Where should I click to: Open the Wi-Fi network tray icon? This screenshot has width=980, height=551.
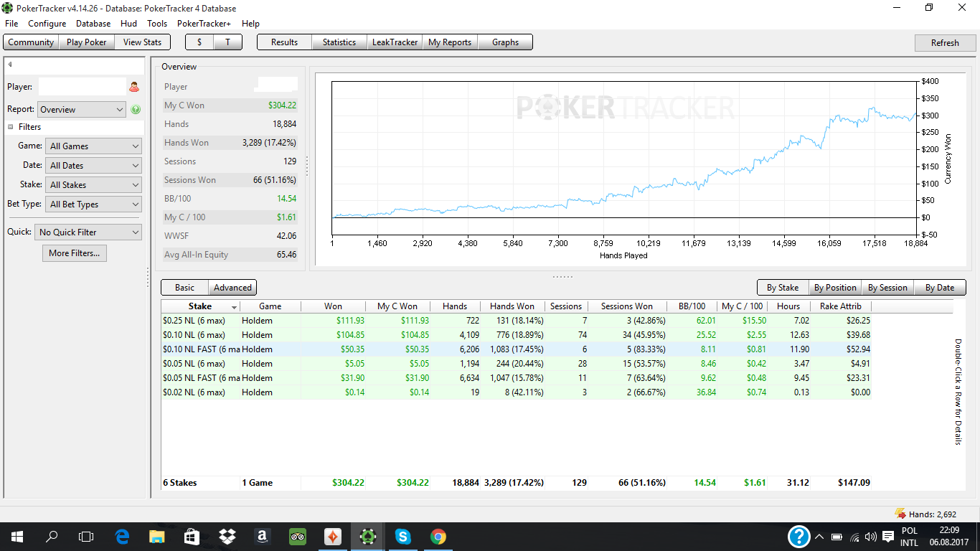point(854,537)
